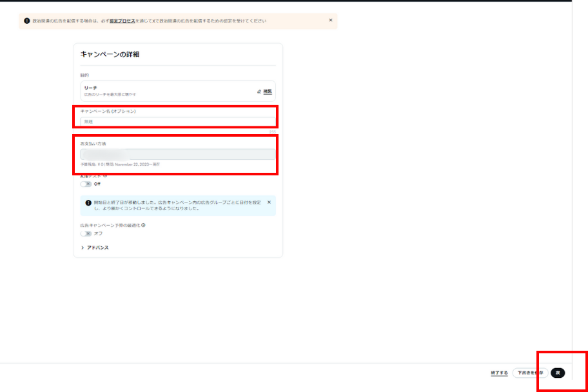Open the お支払い方法 dropdown
588x392 pixels.
point(177,154)
